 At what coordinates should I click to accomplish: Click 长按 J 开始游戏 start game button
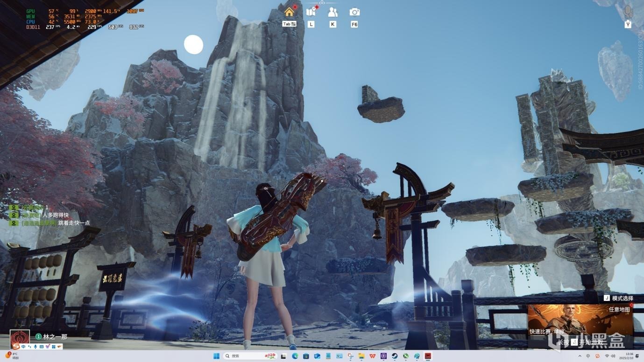pos(580,342)
